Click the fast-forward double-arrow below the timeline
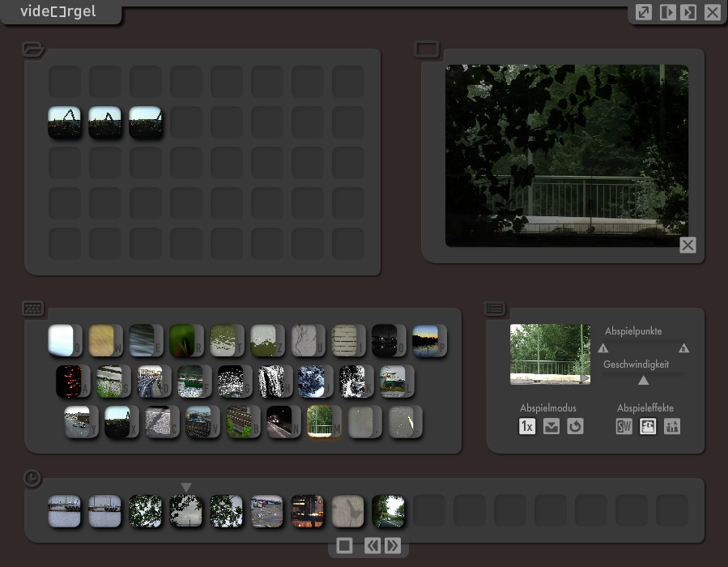Image resolution: width=728 pixels, height=567 pixels. (x=394, y=546)
